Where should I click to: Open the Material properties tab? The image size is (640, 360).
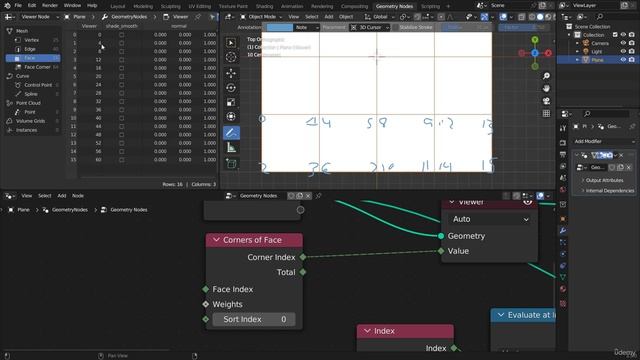pyautogui.click(x=563, y=289)
